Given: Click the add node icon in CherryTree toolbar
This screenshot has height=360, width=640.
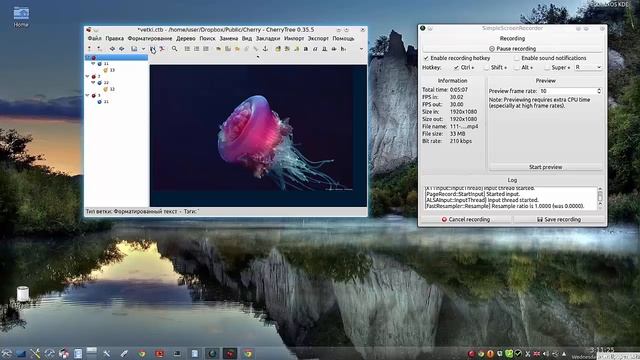Looking at the screenshot, I should [89, 49].
